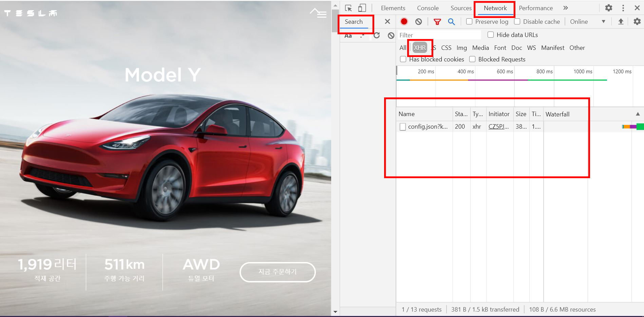This screenshot has height=317, width=644.
Task: Toggle the regular expression search option
Action: coord(362,35)
